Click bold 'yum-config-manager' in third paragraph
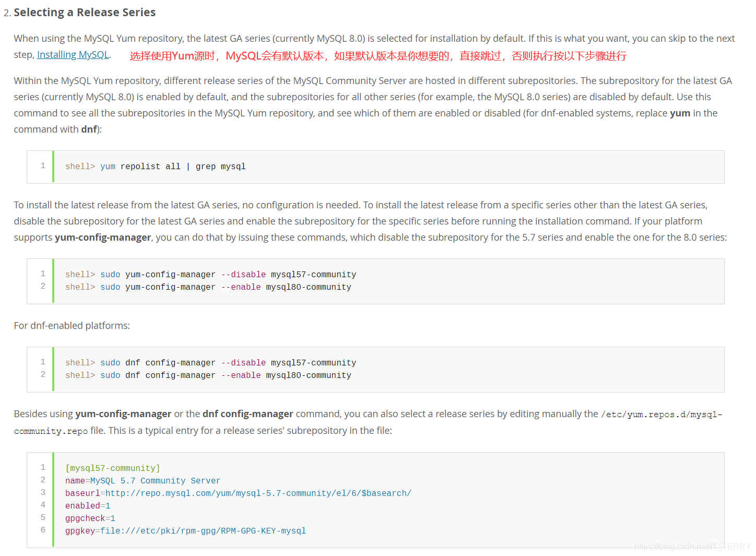The height and width of the screenshot is (556, 756). [103, 238]
